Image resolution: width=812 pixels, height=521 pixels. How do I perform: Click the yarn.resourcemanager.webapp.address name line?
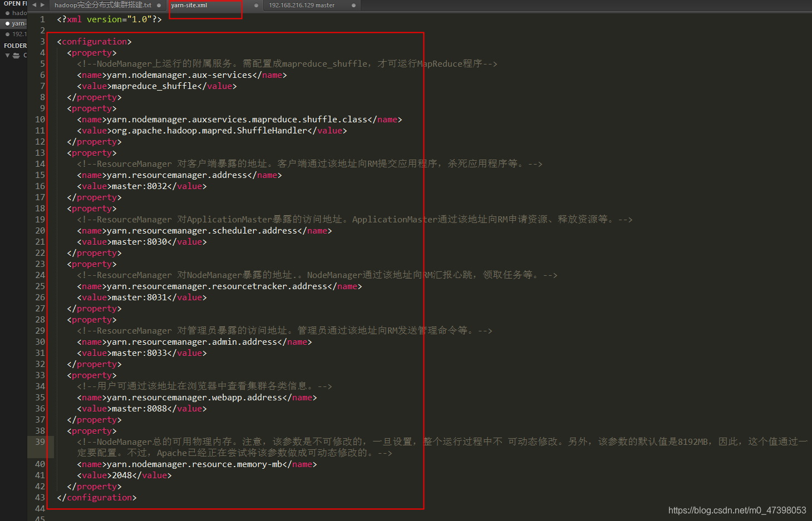(197, 398)
